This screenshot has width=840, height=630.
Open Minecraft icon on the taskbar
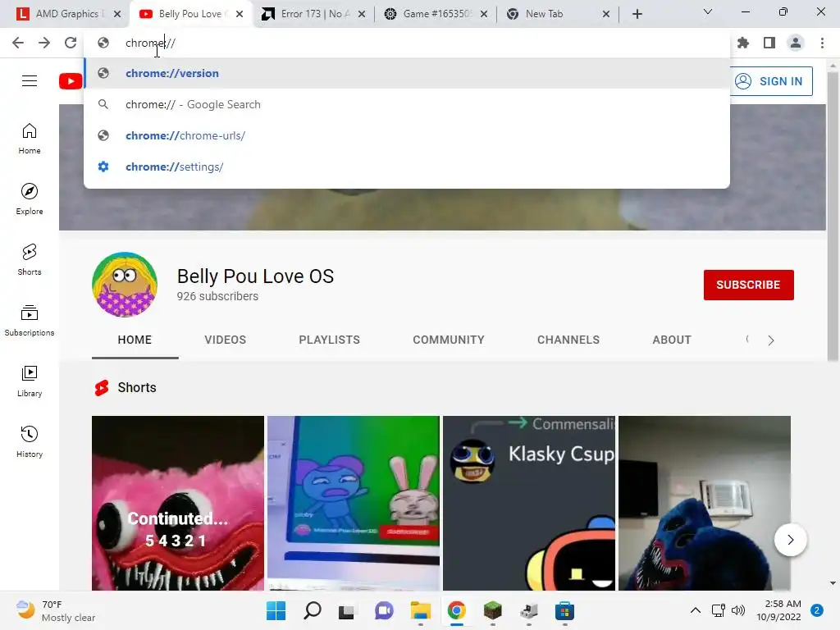[492, 610]
